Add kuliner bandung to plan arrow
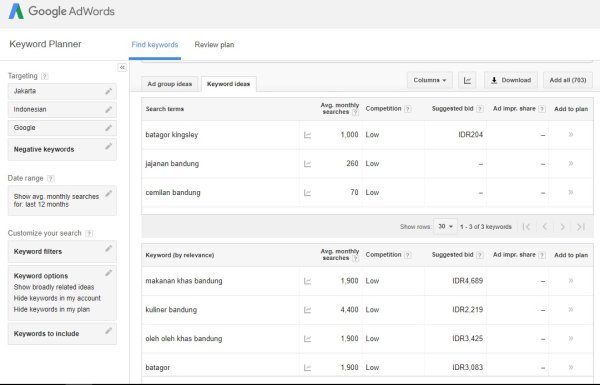The width and height of the screenshot is (600, 385). click(571, 309)
